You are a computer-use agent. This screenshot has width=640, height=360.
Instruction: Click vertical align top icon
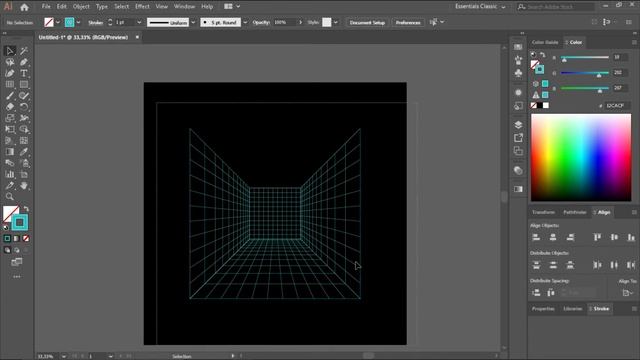point(597,237)
